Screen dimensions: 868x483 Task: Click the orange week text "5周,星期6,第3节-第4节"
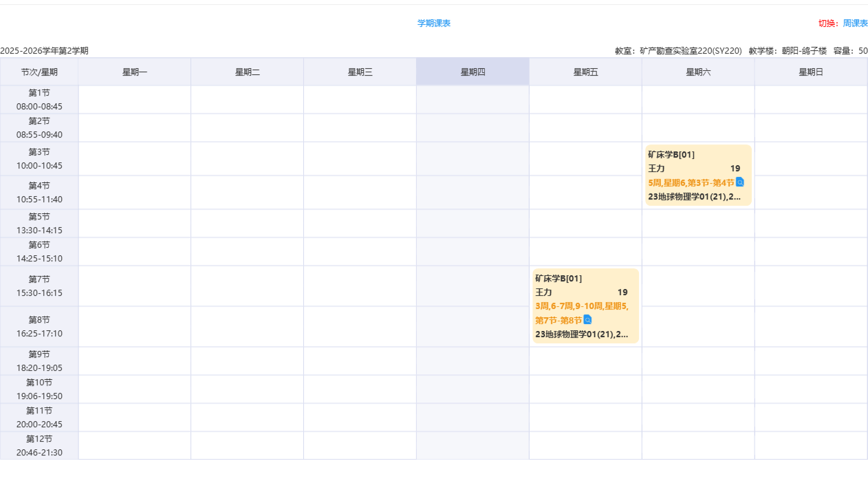click(691, 182)
